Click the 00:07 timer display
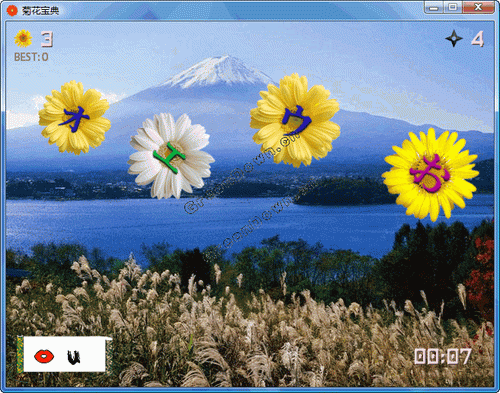Viewport: 500px width, 393px height. (443, 356)
